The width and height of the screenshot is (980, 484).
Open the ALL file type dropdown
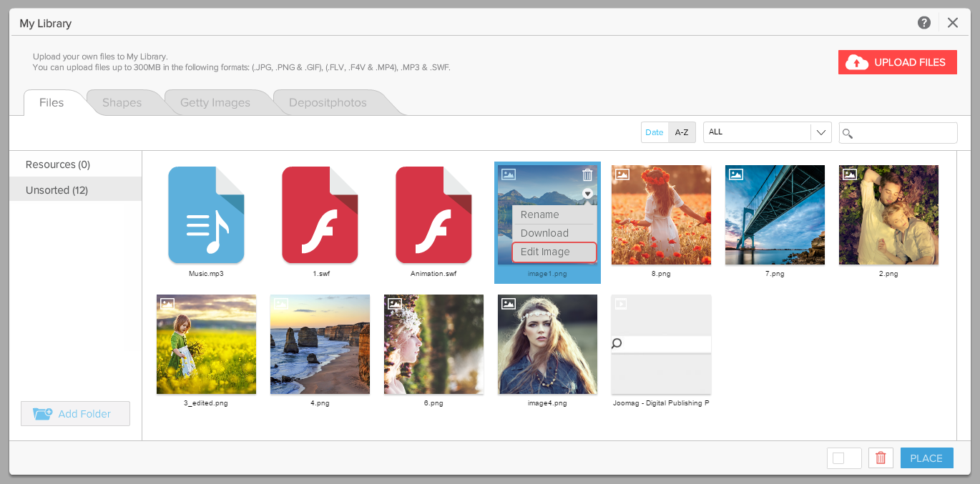[x=767, y=132]
